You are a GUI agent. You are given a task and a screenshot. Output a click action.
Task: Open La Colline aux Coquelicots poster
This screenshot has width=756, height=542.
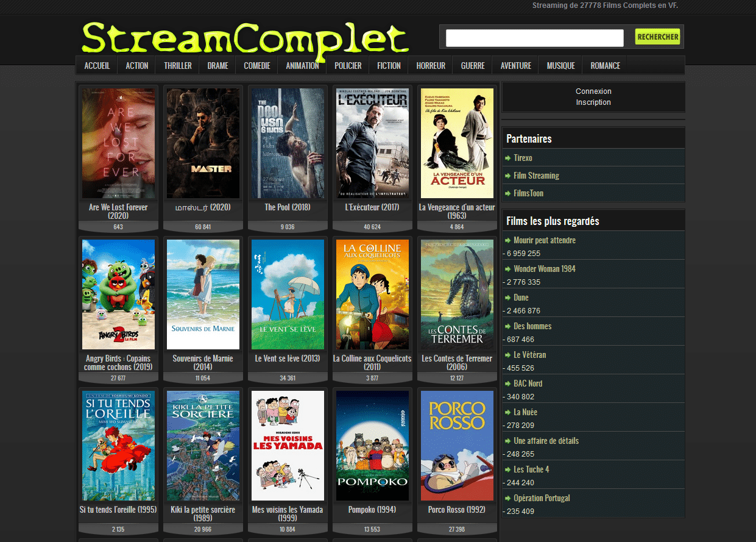pyautogui.click(x=372, y=294)
